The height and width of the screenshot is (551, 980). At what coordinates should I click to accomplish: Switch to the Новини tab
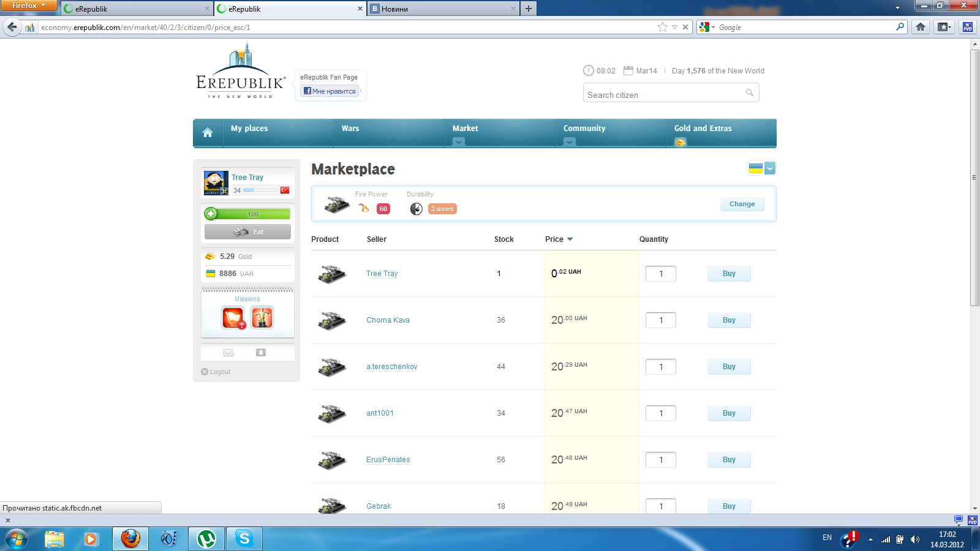click(443, 9)
